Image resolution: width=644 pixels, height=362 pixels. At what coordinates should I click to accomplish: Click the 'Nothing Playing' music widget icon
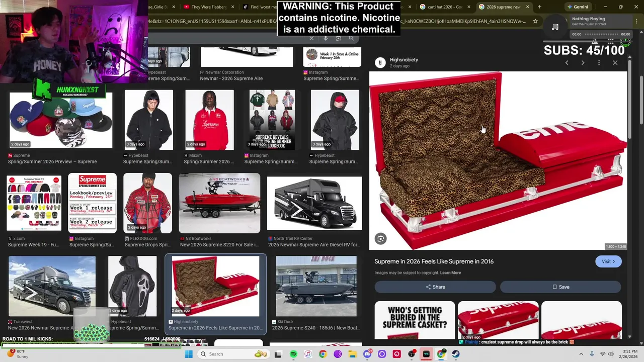click(x=555, y=27)
